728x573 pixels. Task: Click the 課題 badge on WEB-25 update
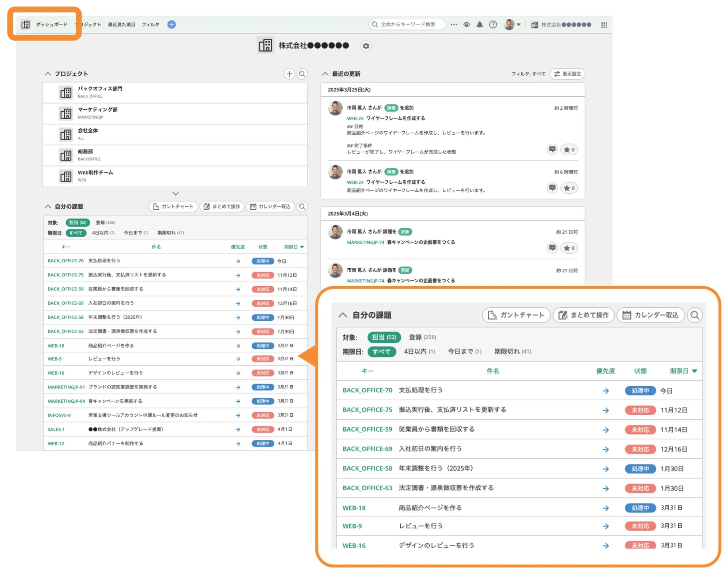391,108
